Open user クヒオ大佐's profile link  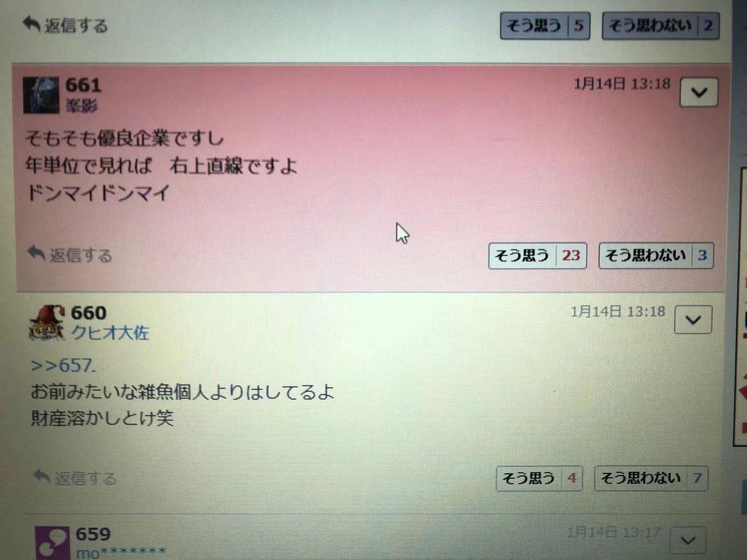tap(110, 332)
